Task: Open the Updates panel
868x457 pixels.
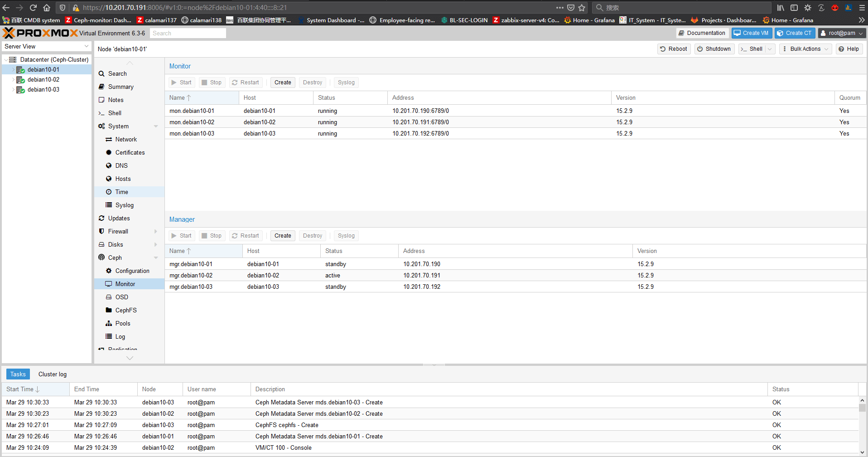Action: 119,218
